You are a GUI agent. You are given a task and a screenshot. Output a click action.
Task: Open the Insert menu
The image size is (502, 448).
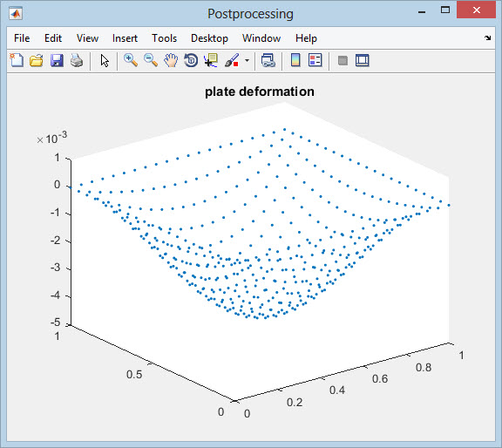click(125, 38)
